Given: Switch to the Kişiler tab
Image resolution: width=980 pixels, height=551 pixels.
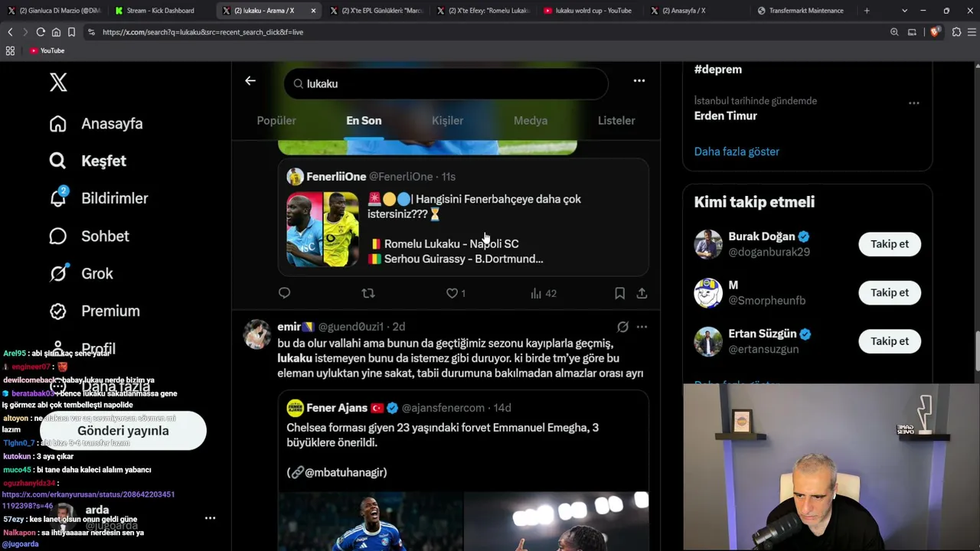Looking at the screenshot, I should [447, 121].
